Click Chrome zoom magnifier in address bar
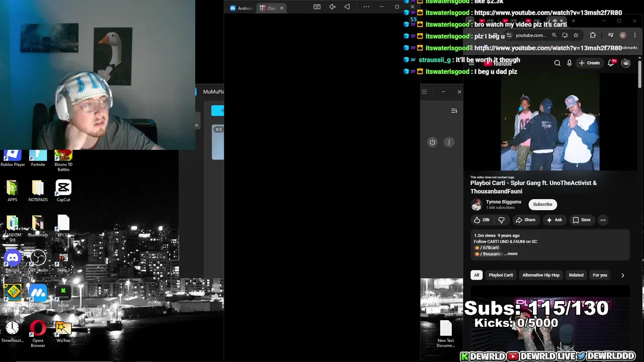This screenshot has height=362, width=644. (554, 35)
